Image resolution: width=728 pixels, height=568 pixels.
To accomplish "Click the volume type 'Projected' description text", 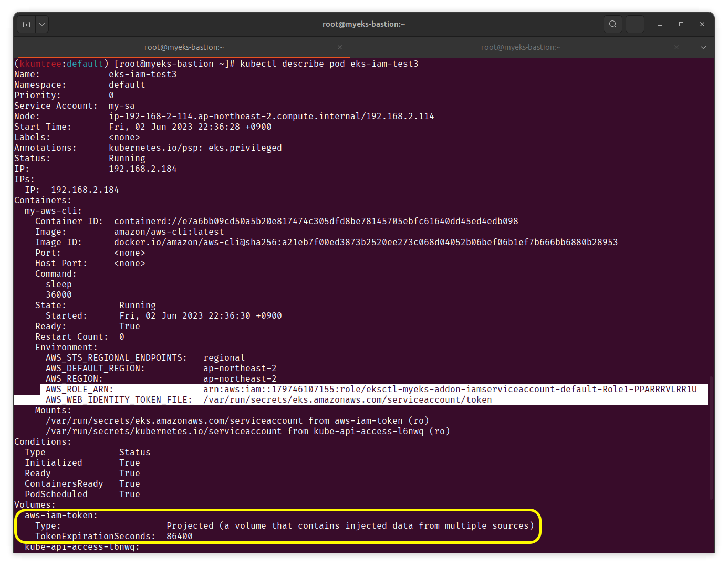I will [350, 525].
